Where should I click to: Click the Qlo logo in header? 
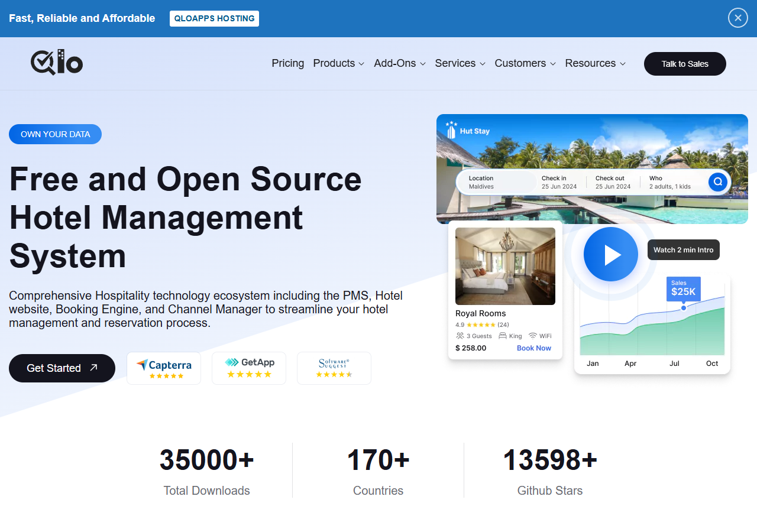tap(57, 63)
